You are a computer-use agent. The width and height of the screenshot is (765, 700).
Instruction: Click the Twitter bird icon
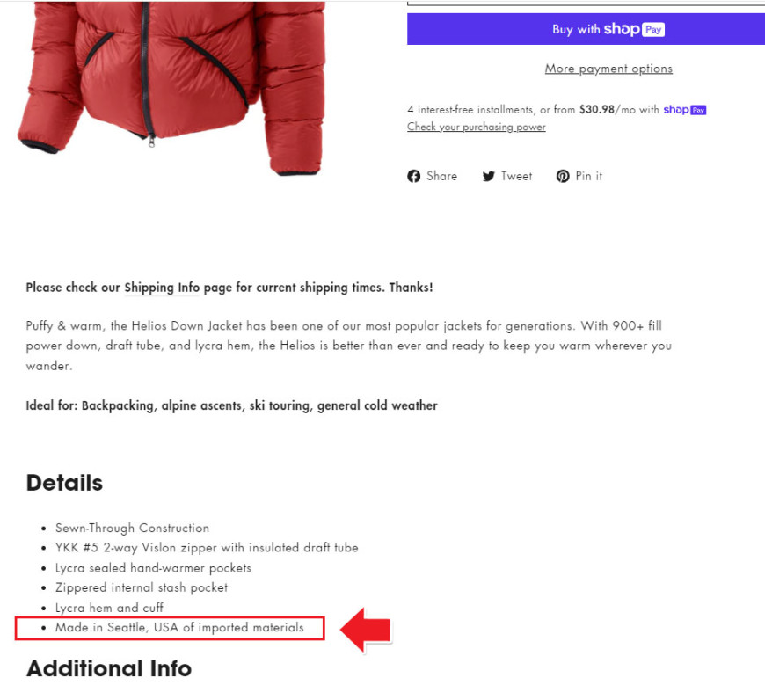(x=488, y=176)
